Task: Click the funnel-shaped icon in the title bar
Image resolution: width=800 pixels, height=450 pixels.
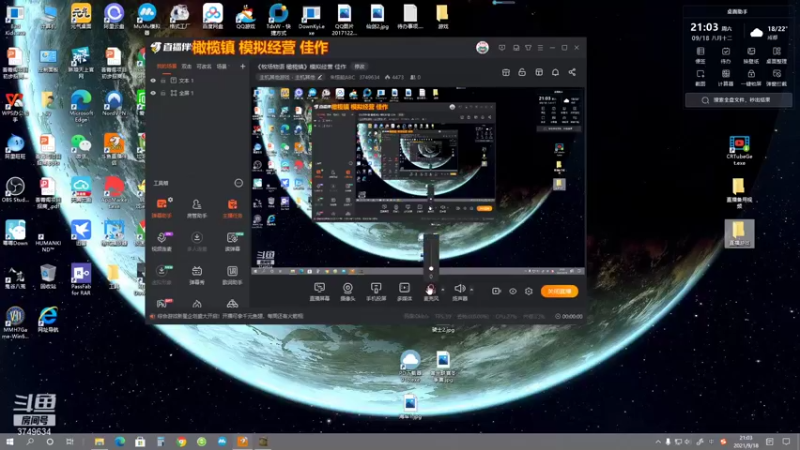Action: point(528,47)
